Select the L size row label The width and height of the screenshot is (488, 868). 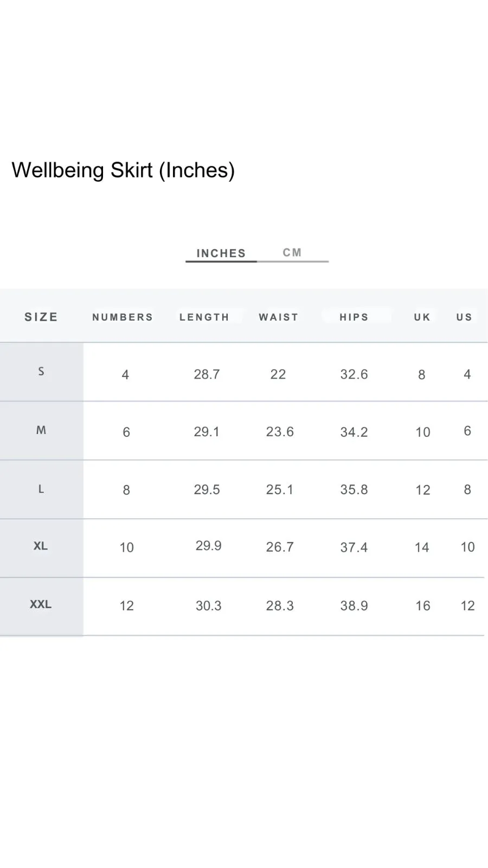[x=41, y=489]
